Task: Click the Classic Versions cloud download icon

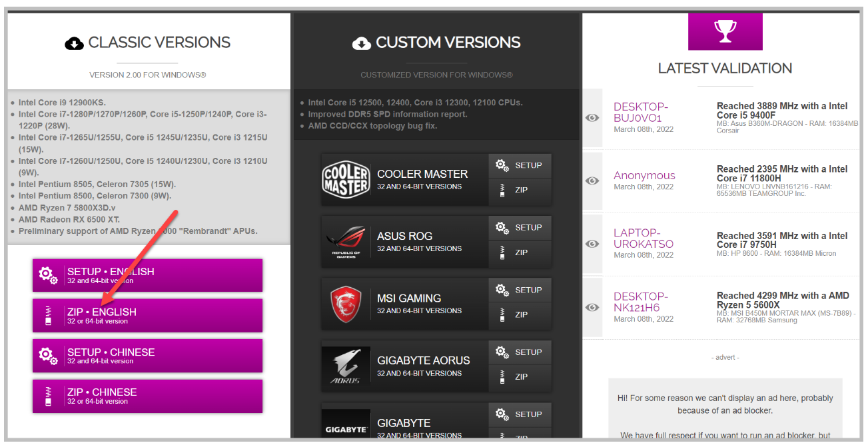Action: [75, 43]
